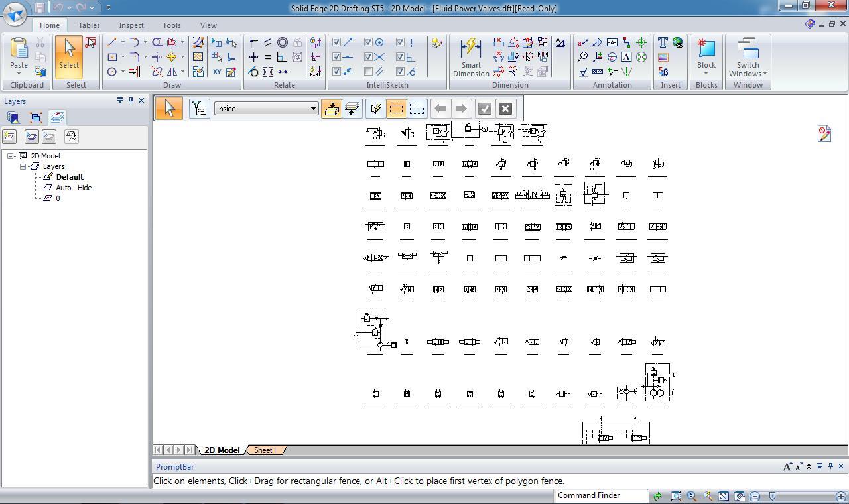Adjust the zoom slider in the status bar
Screen dimensions: 849x504
click(772, 496)
